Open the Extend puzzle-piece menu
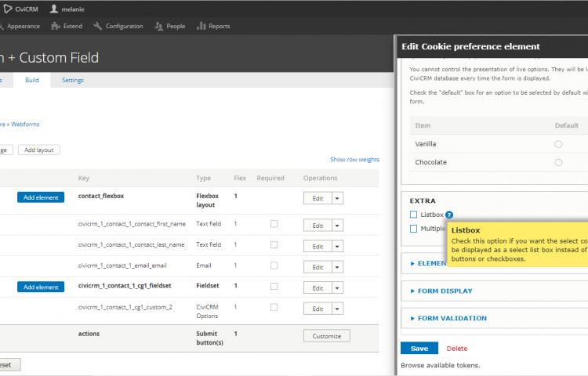Viewport: 588px width, 376px height. pyautogui.click(x=56, y=26)
